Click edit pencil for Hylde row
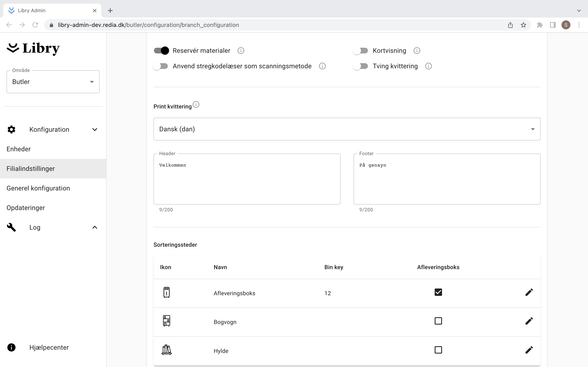Image resolution: width=588 pixels, height=367 pixels. pos(529,350)
